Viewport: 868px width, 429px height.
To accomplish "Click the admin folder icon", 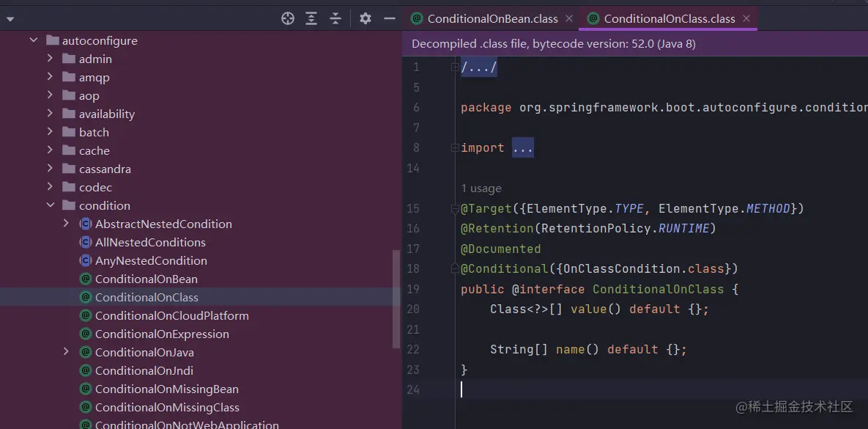I will (69, 58).
